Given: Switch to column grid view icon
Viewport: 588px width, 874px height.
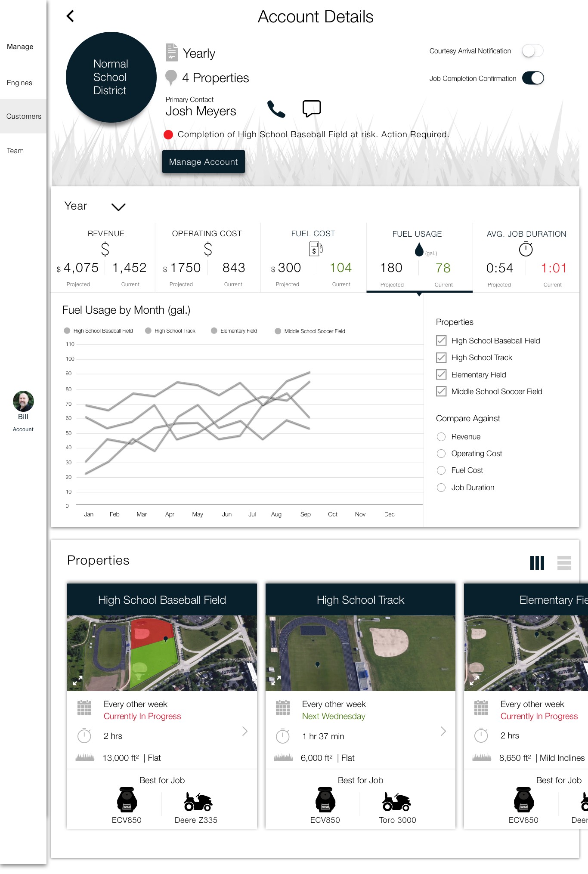Looking at the screenshot, I should click(537, 562).
